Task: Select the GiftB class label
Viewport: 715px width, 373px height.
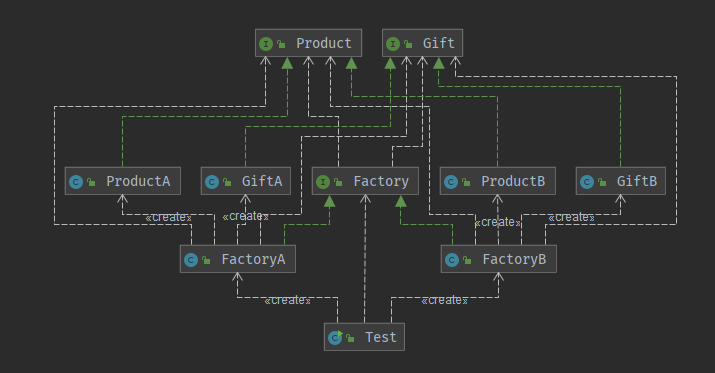Action: click(637, 181)
